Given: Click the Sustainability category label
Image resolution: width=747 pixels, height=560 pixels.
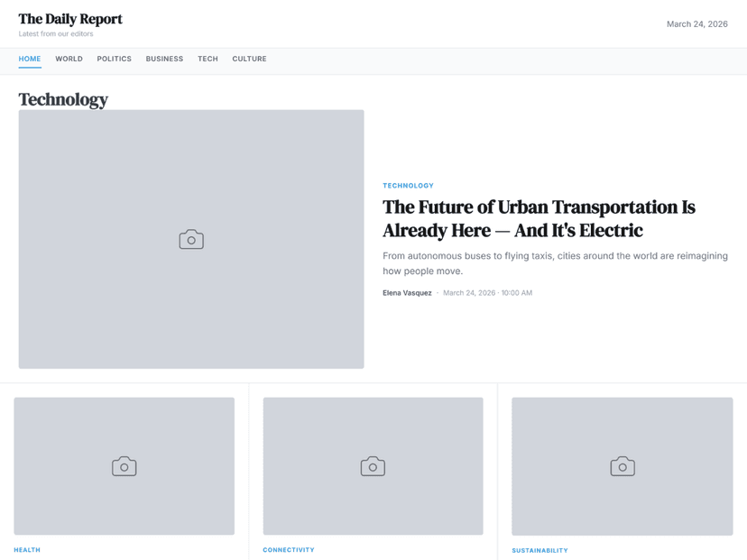Looking at the screenshot, I should coord(539,550).
